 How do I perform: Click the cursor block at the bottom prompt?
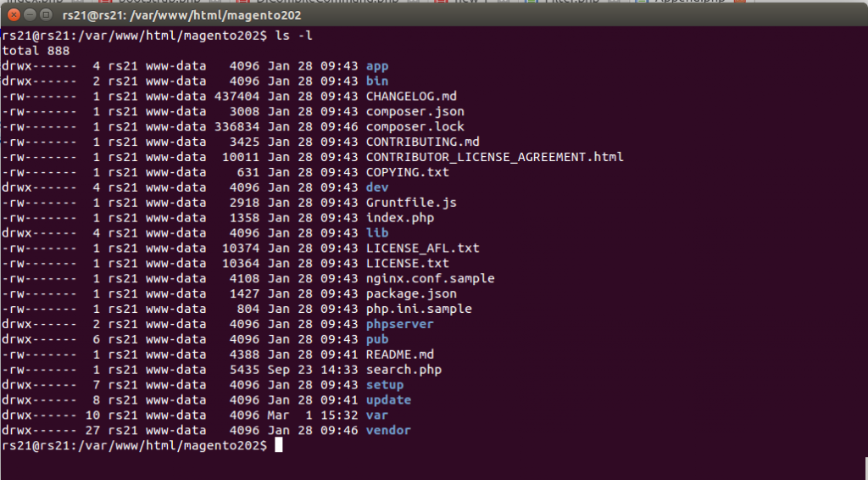278,445
